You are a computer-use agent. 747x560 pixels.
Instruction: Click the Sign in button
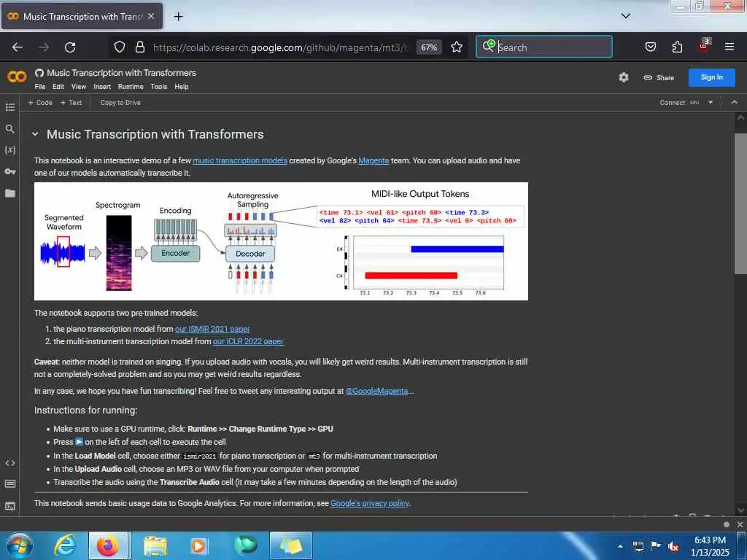pos(711,77)
